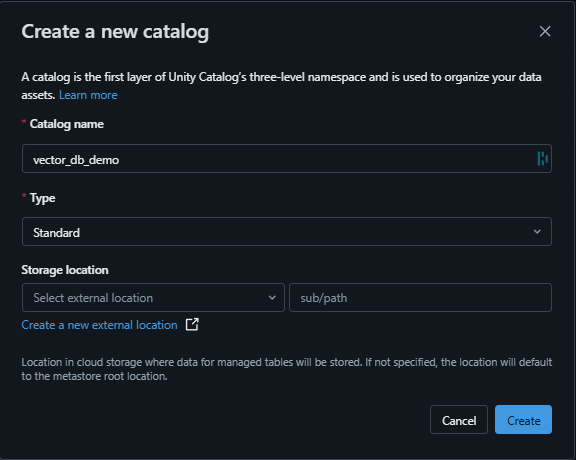Open the Type dropdown showing Standard
Image resolution: width=576 pixels, height=460 pixels.
[287, 231]
